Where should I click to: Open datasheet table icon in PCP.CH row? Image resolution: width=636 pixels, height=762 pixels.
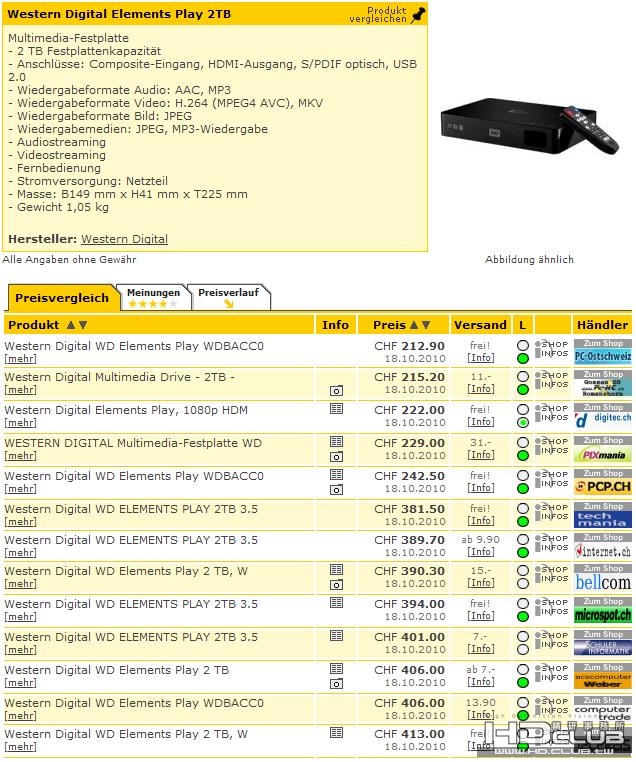coord(336,474)
